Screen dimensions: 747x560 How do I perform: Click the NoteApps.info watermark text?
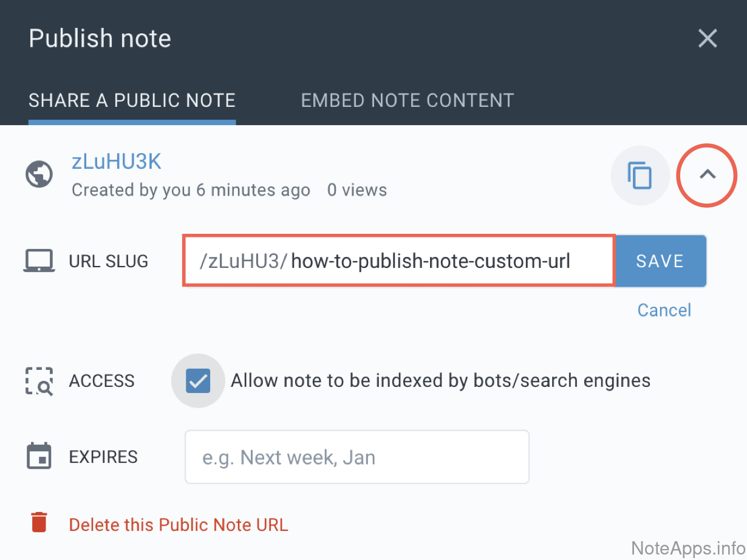click(687, 548)
